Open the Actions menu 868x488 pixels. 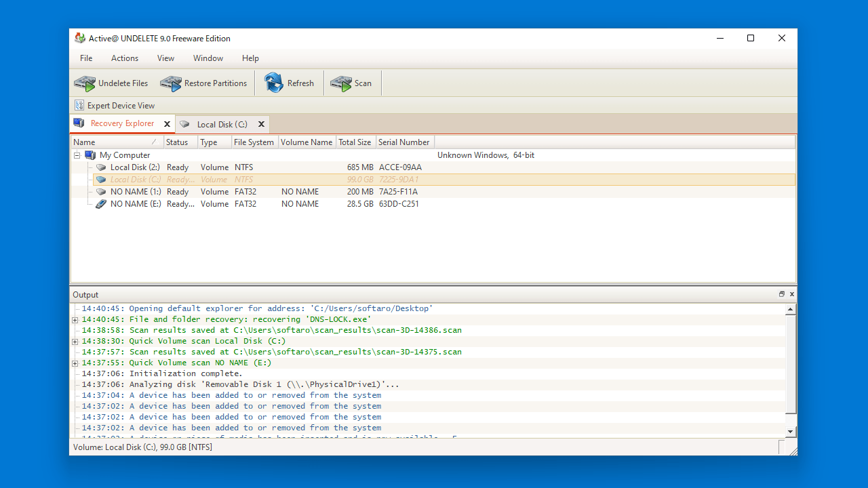[125, 58]
